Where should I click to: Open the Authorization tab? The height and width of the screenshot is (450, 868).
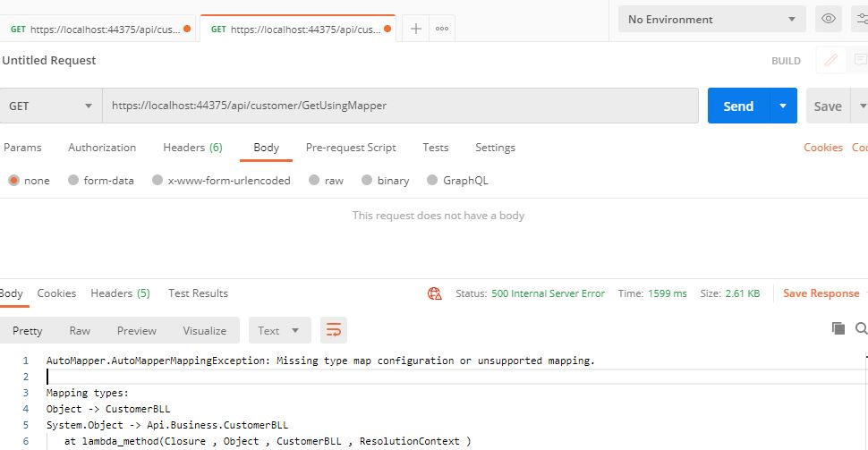click(102, 148)
